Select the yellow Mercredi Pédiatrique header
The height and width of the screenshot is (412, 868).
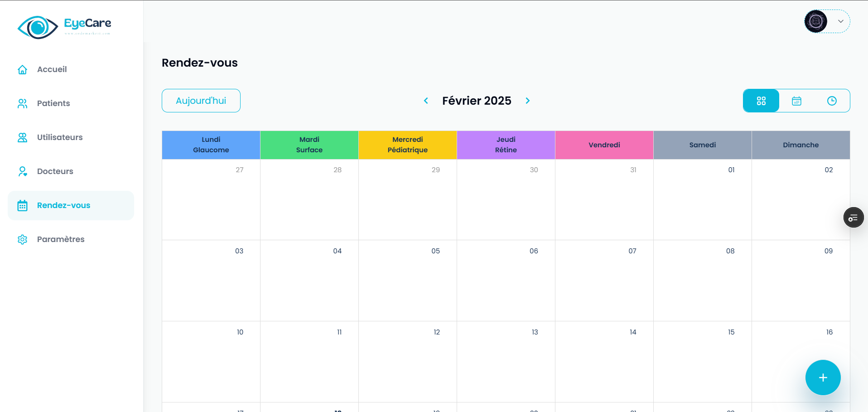(x=408, y=145)
